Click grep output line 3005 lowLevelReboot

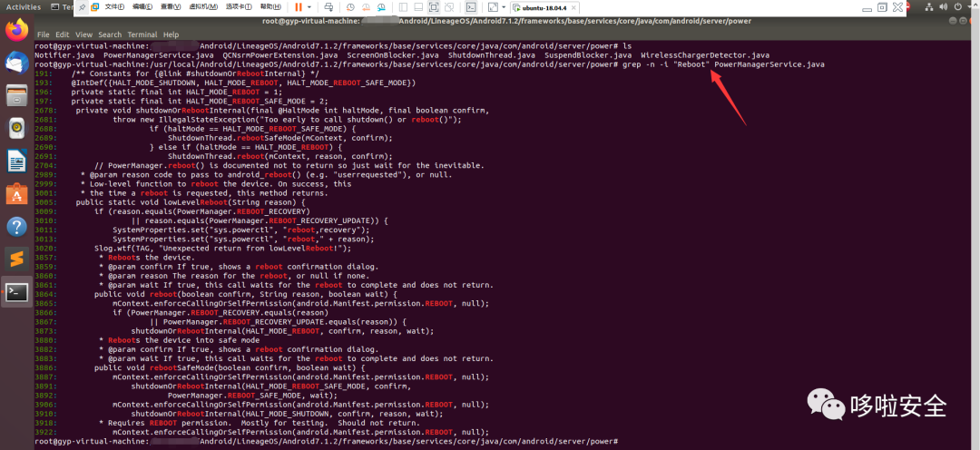[x=170, y=202]
